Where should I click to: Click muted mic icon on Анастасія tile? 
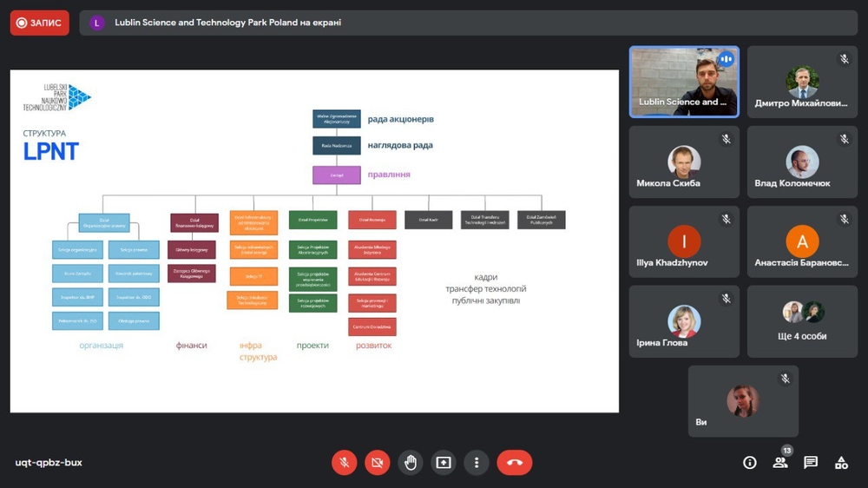(x=845, y=220)
